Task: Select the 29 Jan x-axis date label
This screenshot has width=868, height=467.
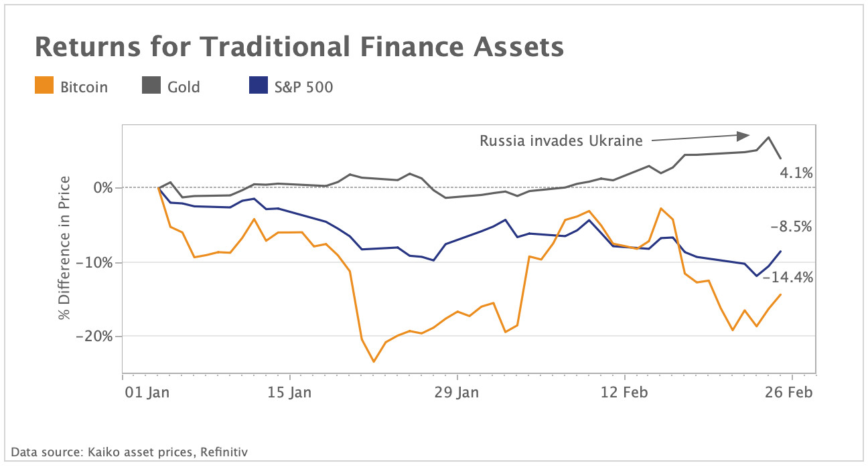Action: [457, 392]
